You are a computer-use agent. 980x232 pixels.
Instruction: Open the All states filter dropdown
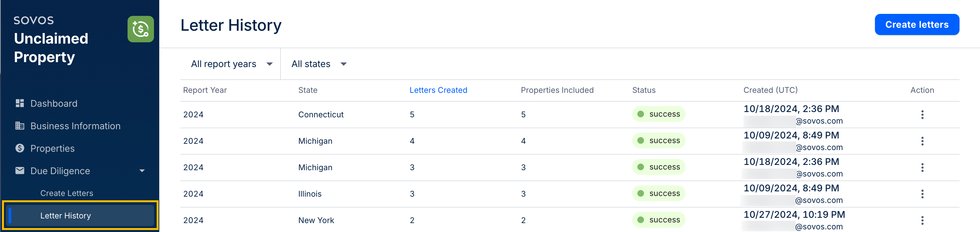tap(319, 64)
